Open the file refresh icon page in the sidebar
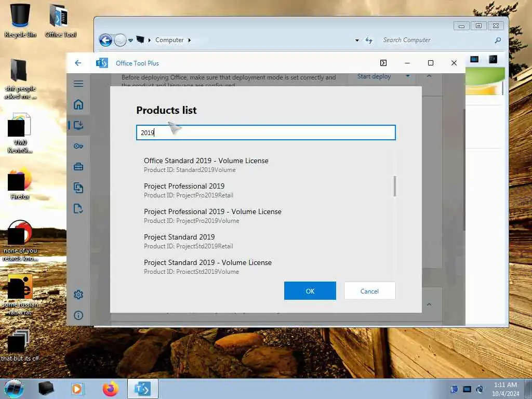The width and height of the screenshot is (532, 399). [x=78, y=208]
